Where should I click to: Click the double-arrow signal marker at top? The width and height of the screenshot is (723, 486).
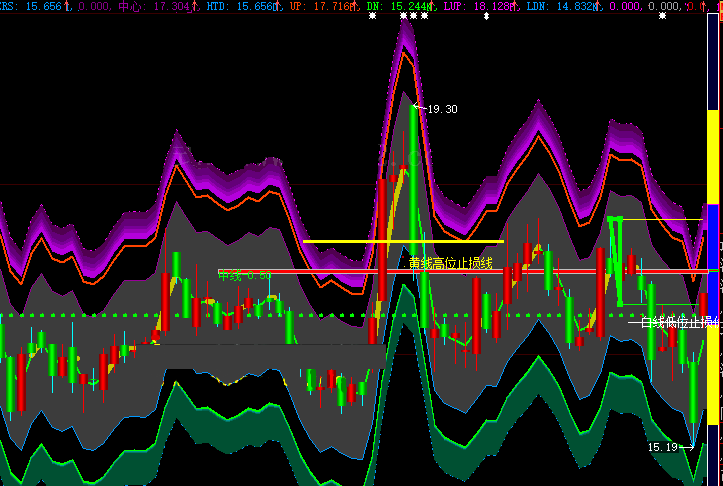tap(486, 16)
